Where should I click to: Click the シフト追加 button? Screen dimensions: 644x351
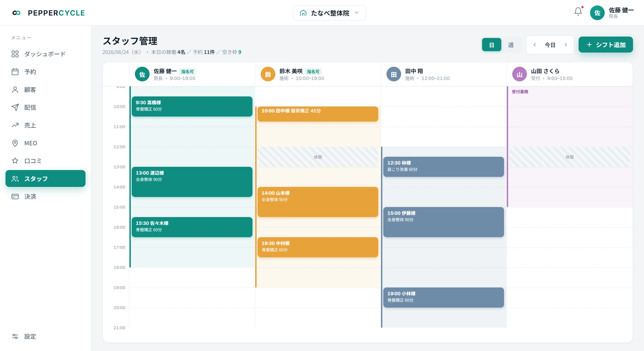tap(606, 45)
